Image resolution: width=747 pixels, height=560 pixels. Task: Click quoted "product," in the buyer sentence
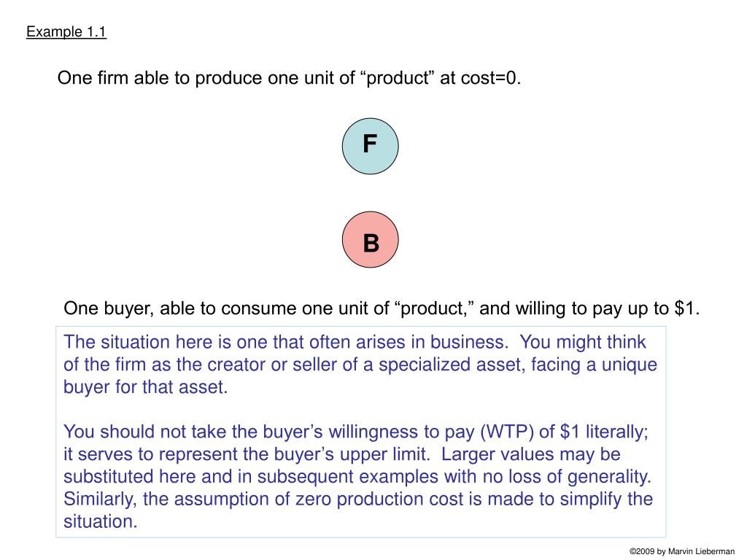(x=435, y=308)
